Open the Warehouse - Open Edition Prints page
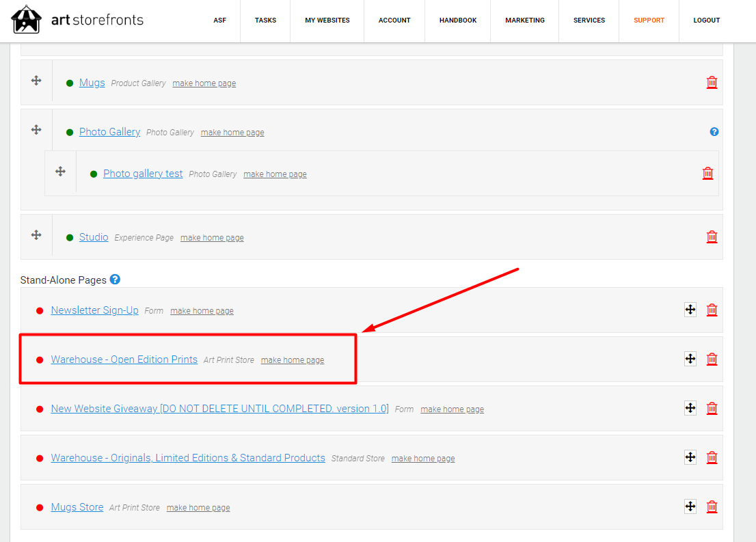Image resolution: width=756 pixels, height=542 pixels. pyautogui.click(x=124, y=359)
